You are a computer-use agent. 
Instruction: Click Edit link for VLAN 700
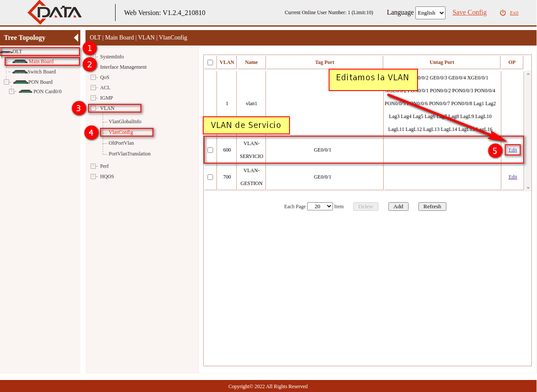513,177
